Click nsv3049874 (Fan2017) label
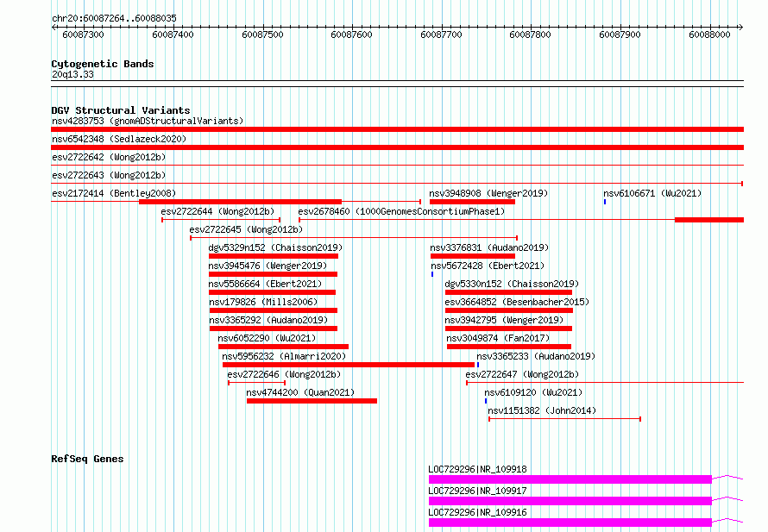 tap(498, 338)
